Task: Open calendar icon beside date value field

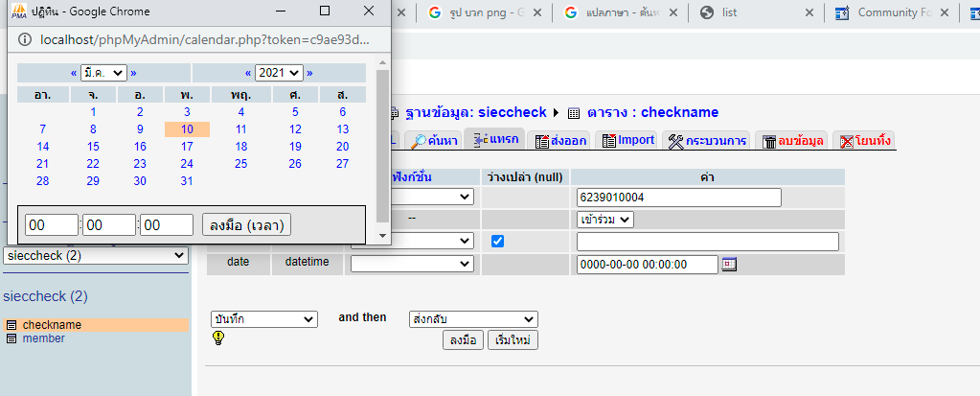Action: pyautogui.click(x=729, y=264)
